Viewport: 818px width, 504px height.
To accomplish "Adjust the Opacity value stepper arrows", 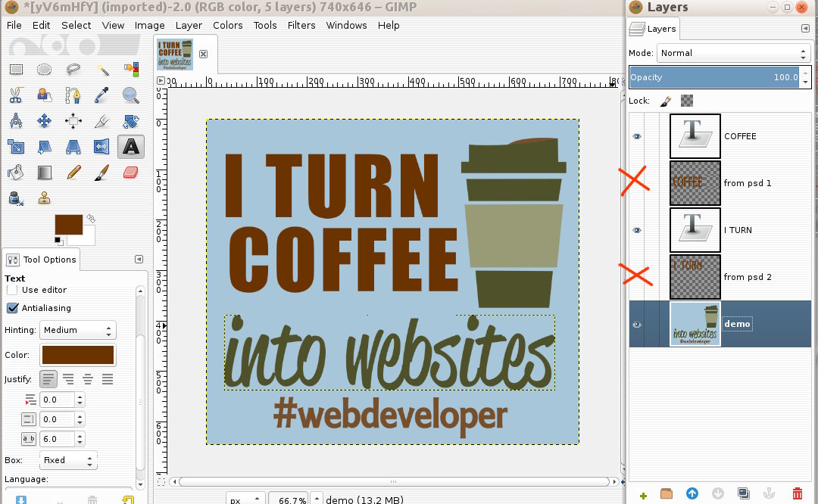I will [x=805, y=77].
